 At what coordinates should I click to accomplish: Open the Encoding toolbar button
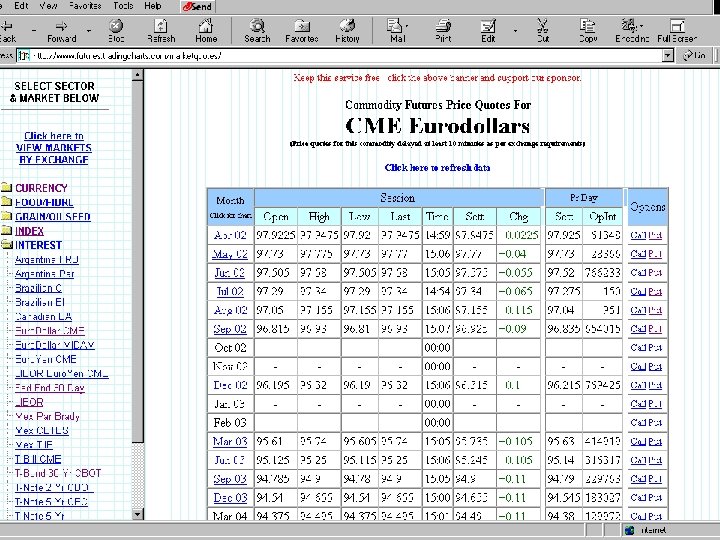tap(632, 31)
